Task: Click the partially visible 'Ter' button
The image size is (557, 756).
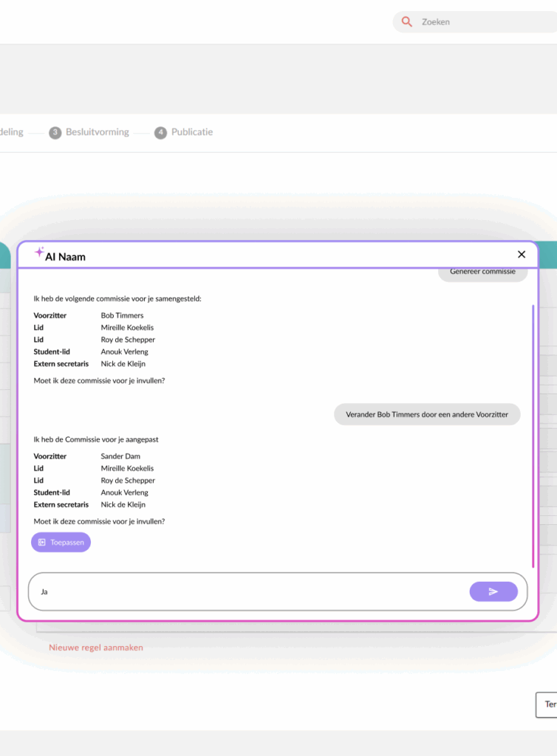Action: click(x=548, y=704)
